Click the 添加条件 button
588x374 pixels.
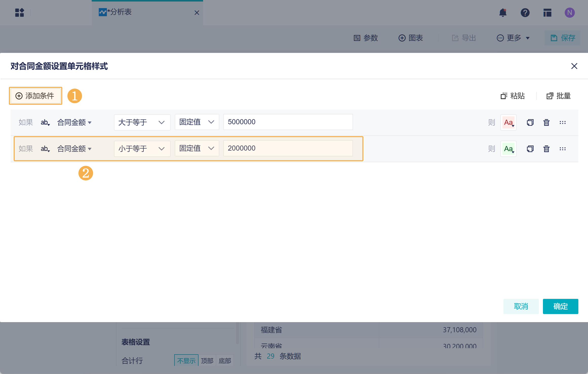coord(35,96)
